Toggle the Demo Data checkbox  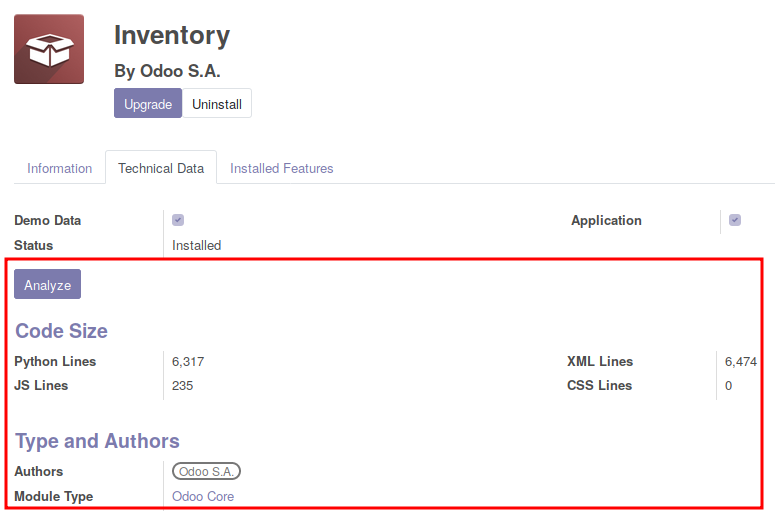pyautogui.click(x=178, y=220)
